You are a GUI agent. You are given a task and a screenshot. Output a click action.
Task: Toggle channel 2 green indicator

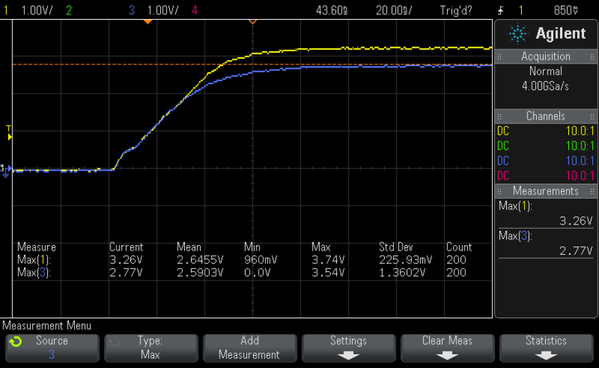(x=69, y=10)
